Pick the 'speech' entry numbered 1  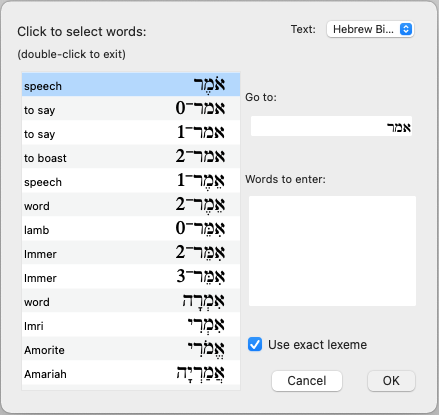click(x=131, y=180)
